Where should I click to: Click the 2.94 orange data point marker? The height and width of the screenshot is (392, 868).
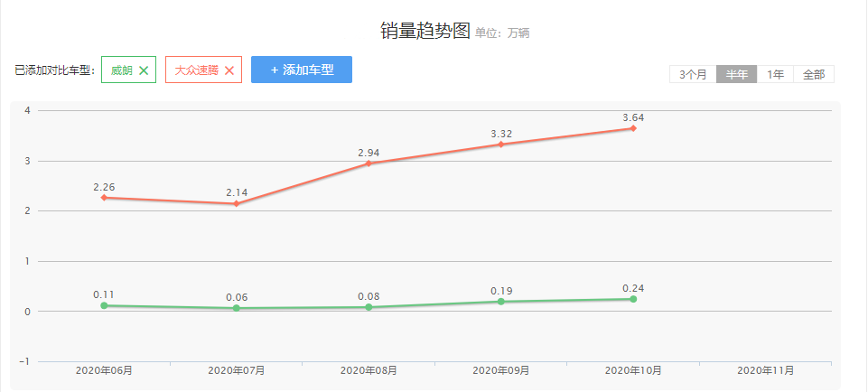369,163
